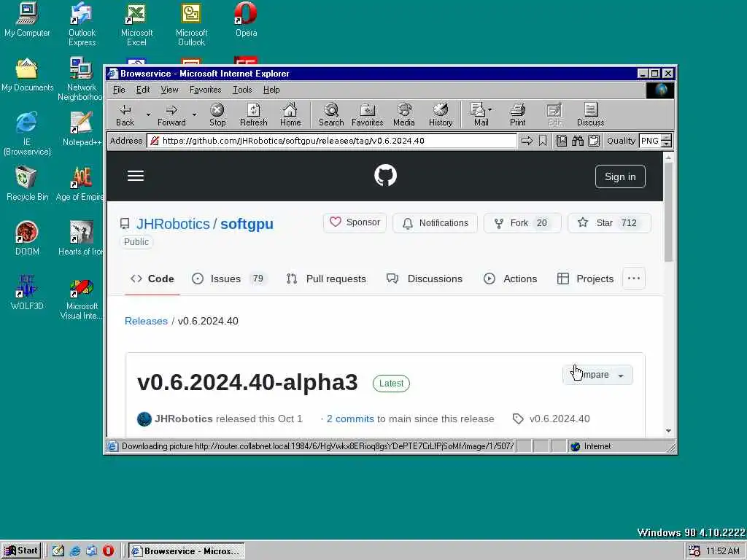
Task: Click the Sponsor button
Action: point(355,223)
